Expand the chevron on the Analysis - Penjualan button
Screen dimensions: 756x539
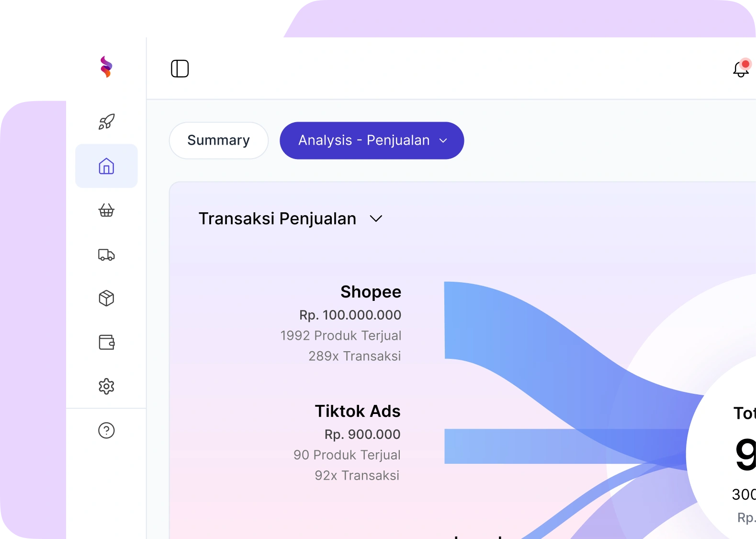coord(443,140)
